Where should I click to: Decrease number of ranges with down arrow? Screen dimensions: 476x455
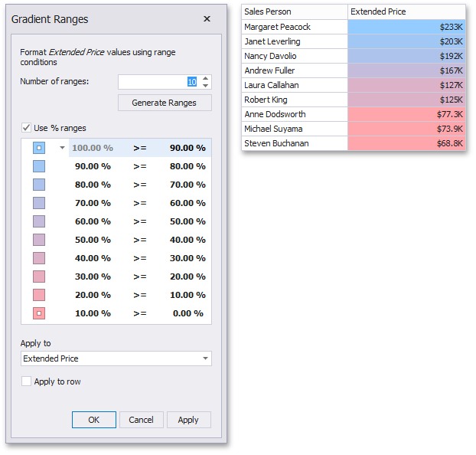tap(205, 85)
